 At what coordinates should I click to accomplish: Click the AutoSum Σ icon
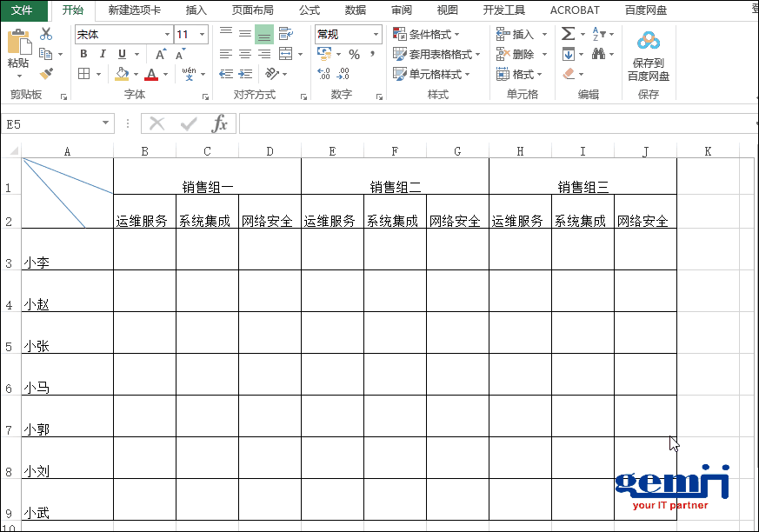[x=566, y=33]
